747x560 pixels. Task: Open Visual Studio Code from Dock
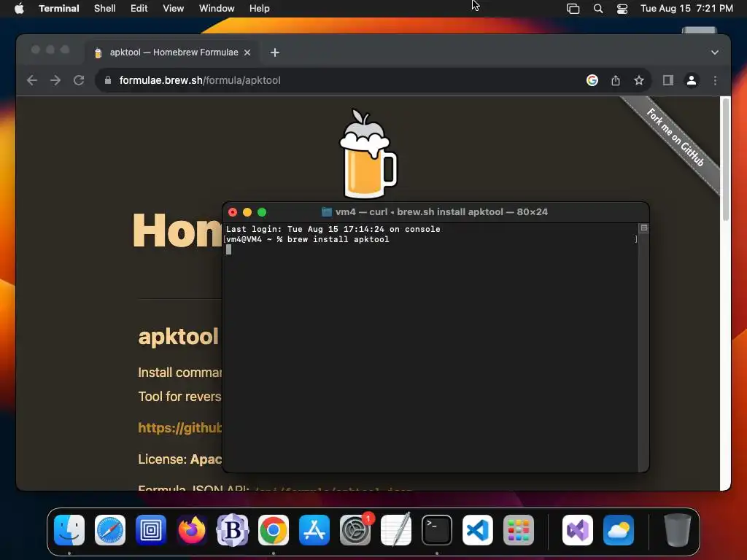coord(478,530)
